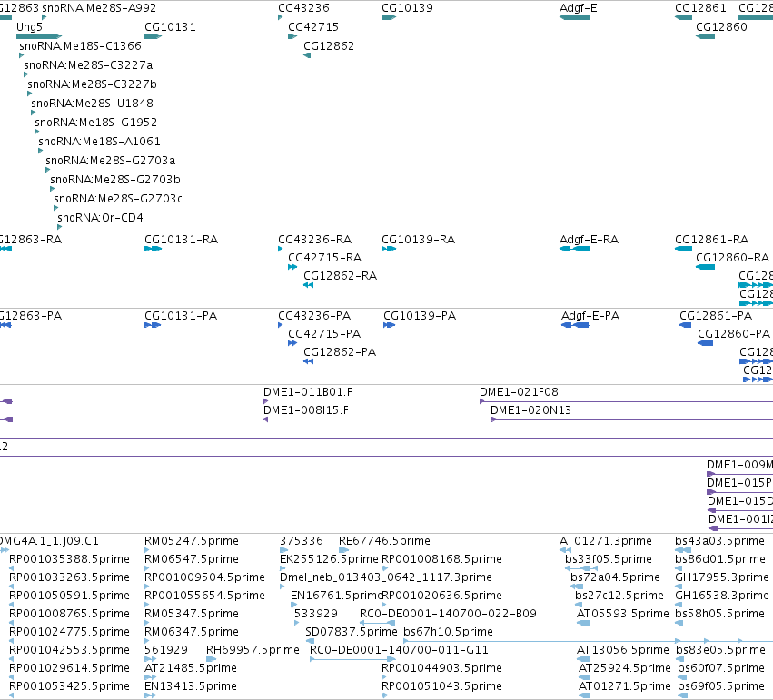Select snoRNA:Me18S-C1366 feature
773x700 pixels.
(x=21, y=55)
